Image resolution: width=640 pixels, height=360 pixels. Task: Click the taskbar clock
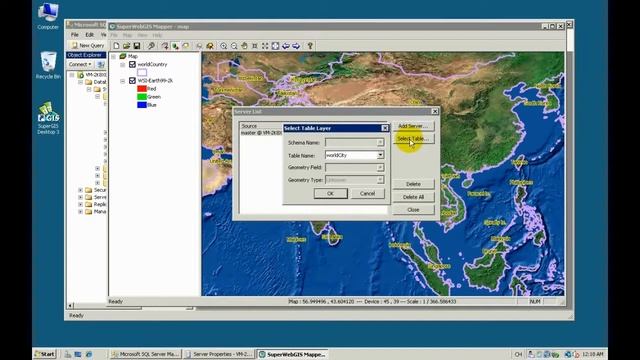tap(593, 354)
